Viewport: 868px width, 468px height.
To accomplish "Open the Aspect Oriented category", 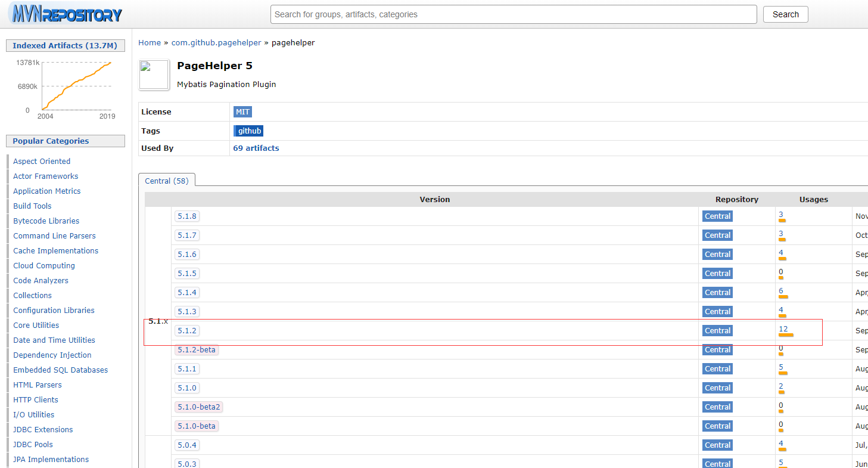I will tap(42, 161).
